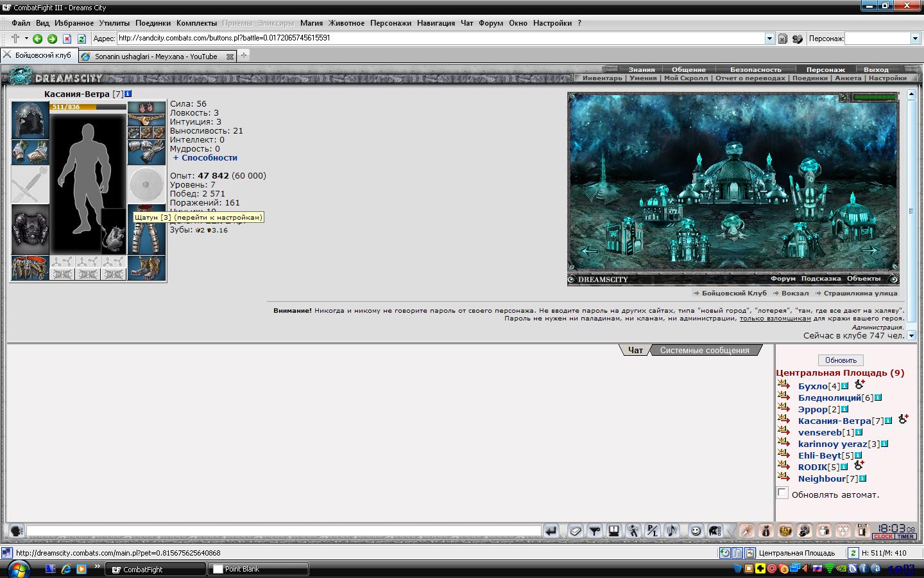Click the empty sword weapon slot
This screenshot has width=924, height=578.
click(x=30, y=185)
